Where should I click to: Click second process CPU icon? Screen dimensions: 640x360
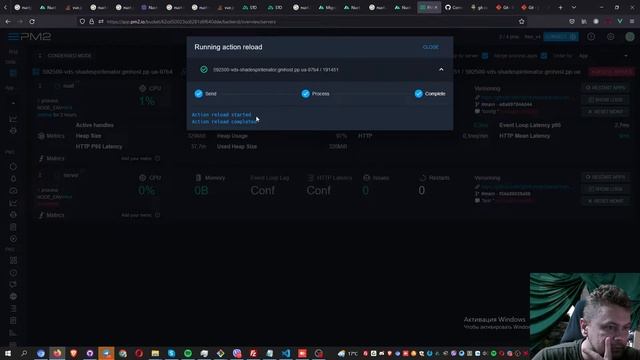click(142, 178)
